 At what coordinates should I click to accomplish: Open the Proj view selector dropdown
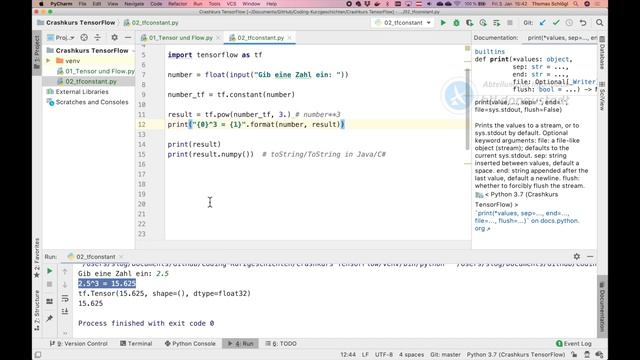pyautogui.click(x=61, y=38)
